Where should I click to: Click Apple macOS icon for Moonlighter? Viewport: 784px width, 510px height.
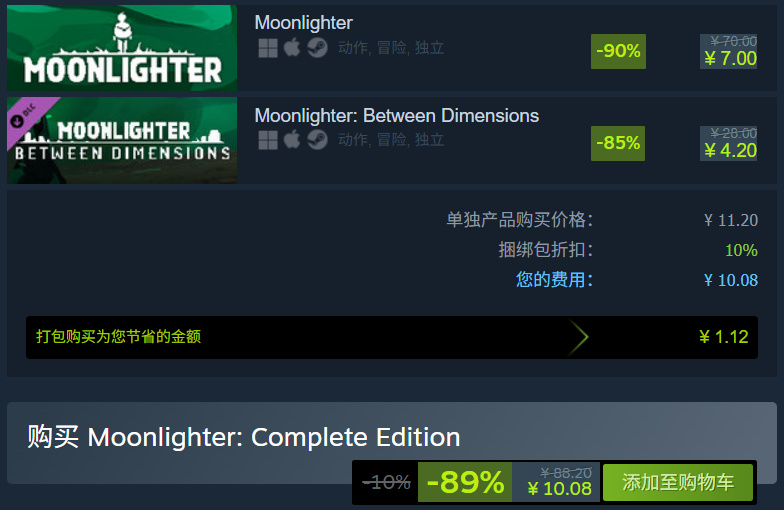tap(292, 48)
